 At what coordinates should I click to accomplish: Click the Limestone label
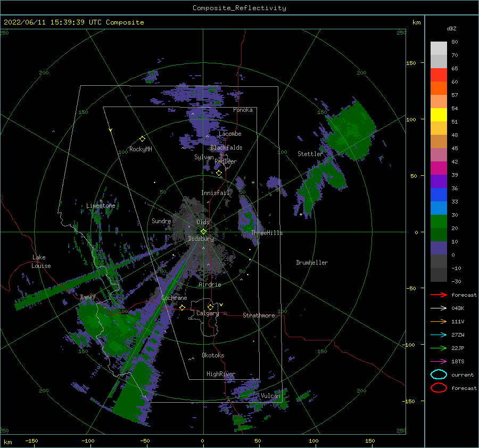click(101, 206)
